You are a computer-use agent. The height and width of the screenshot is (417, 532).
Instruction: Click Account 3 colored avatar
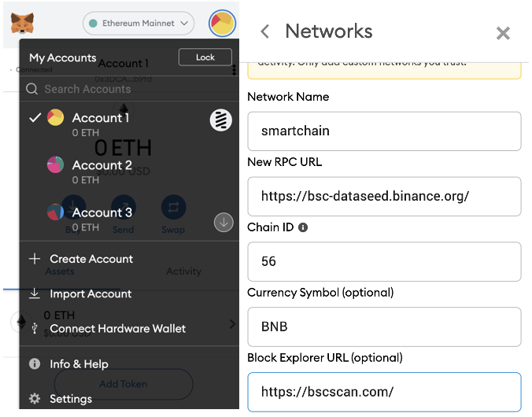55,212
